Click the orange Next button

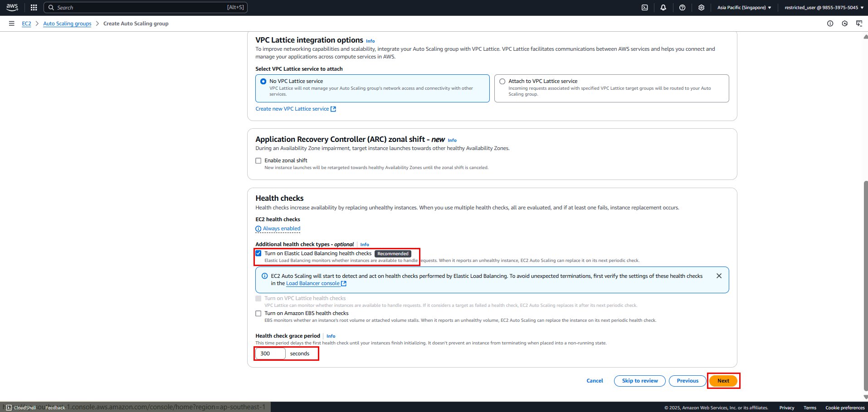[723, 381]
